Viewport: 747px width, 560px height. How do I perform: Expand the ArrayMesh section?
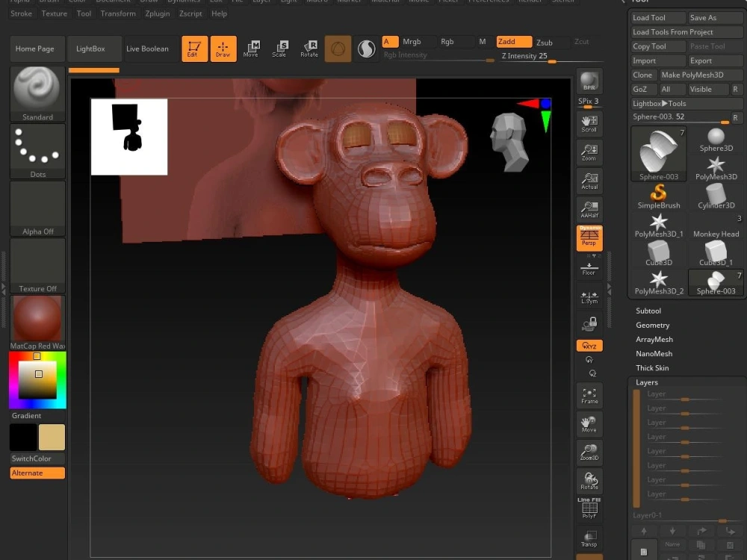[654, 340]
